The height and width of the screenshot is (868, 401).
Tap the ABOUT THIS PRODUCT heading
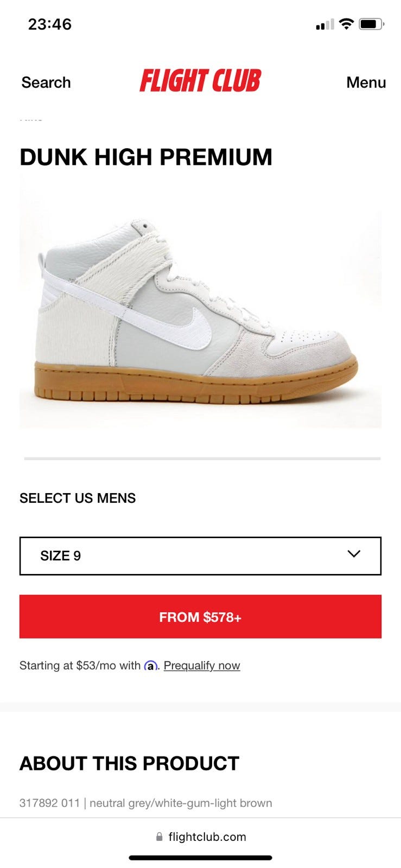click(x=129, y=763)
